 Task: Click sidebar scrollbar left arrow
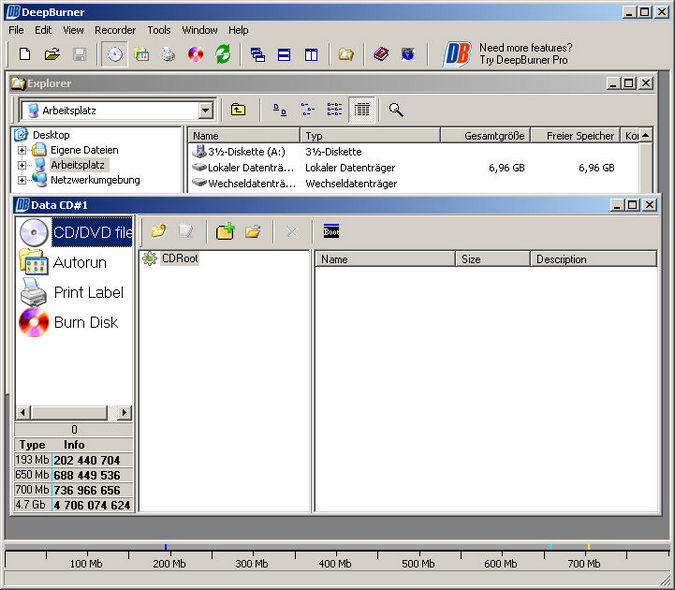23,413
